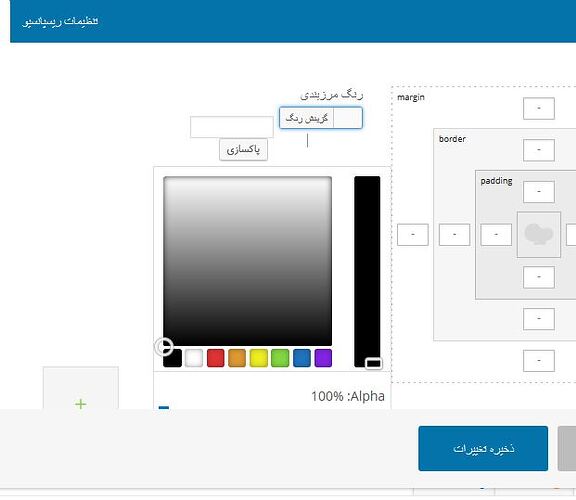Click the vertical hue slider handle
Viewport: 576px width, 500px height.
coord(374,363)
